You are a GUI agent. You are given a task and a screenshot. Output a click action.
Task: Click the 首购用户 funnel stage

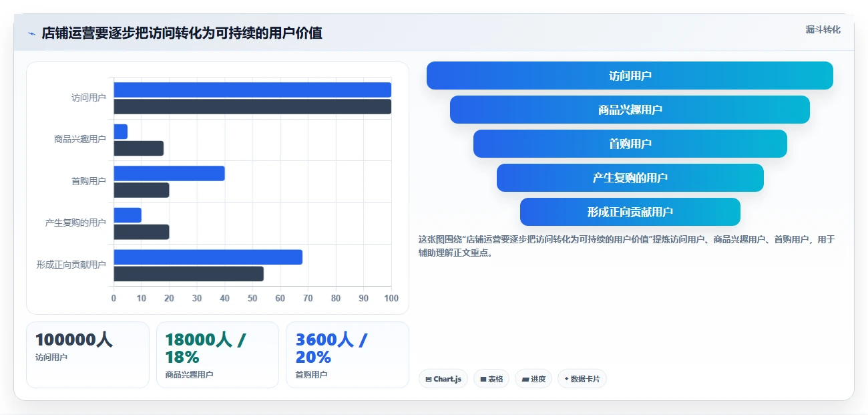coord(630,144)
